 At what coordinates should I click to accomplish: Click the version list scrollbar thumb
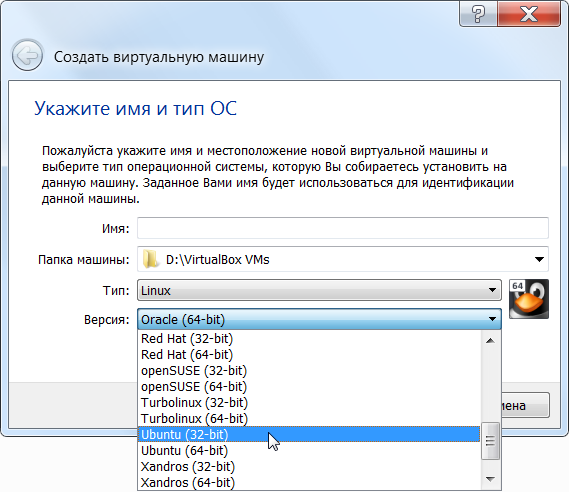490,441
